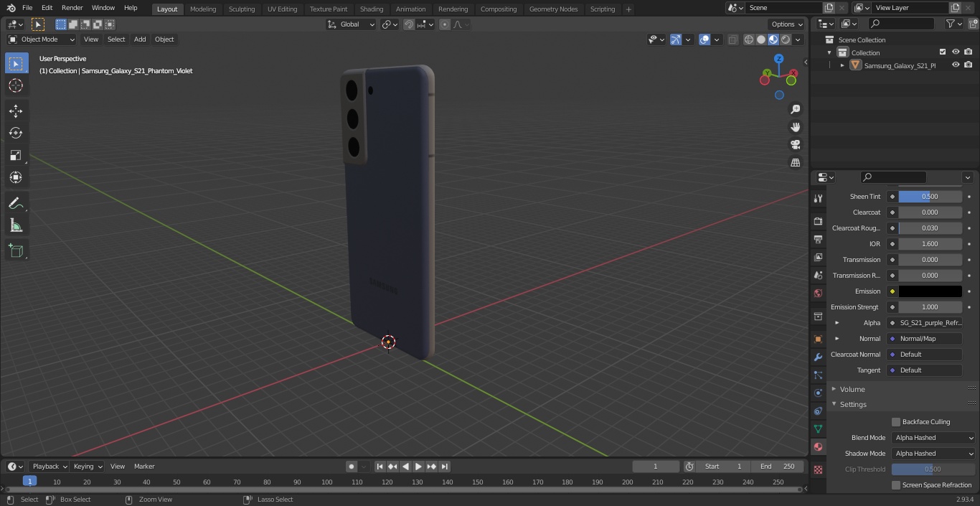Viewport: 980px width, 506px height.
Task: Toggle camera view icon
Action: tap(796, 145)
